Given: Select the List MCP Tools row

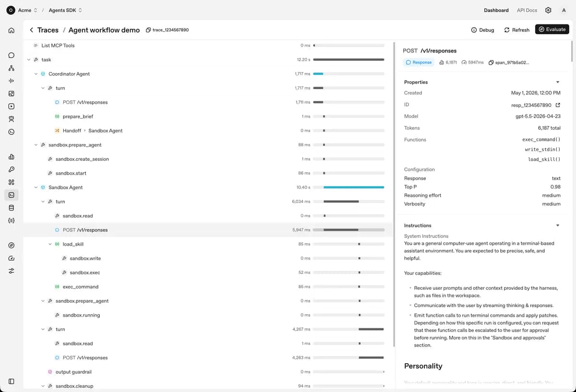Looking at the screenshot, I should (208, 46).
